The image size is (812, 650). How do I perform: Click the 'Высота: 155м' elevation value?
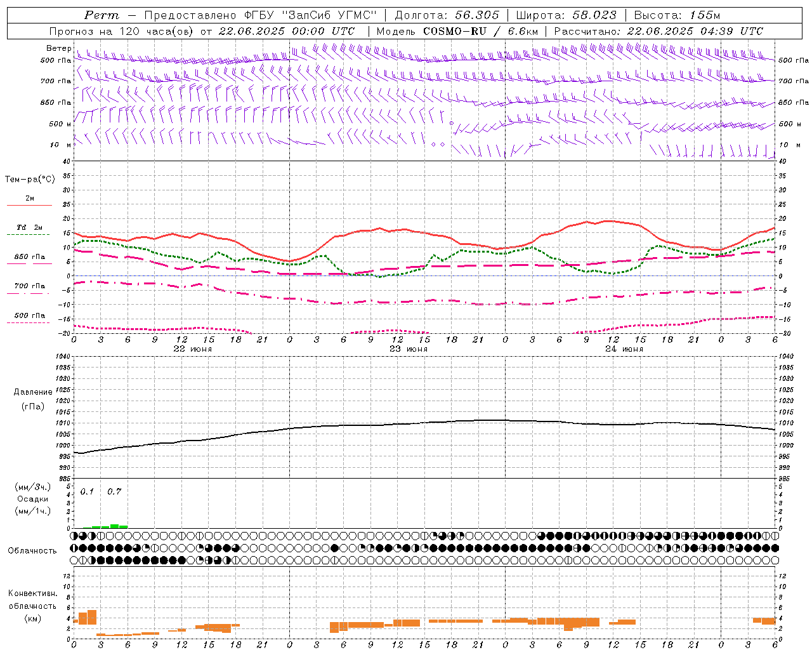coord(678,15)
